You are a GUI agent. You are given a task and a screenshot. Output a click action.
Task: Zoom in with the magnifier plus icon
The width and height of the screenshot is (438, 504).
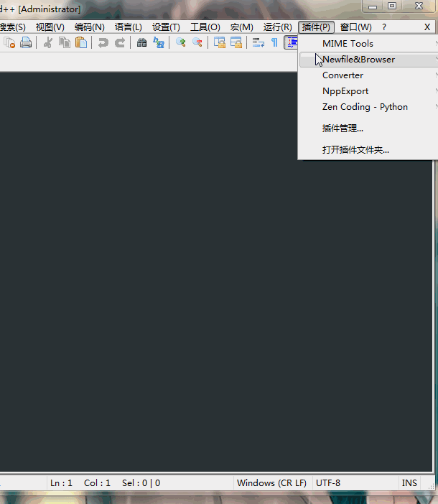point(181,42)
